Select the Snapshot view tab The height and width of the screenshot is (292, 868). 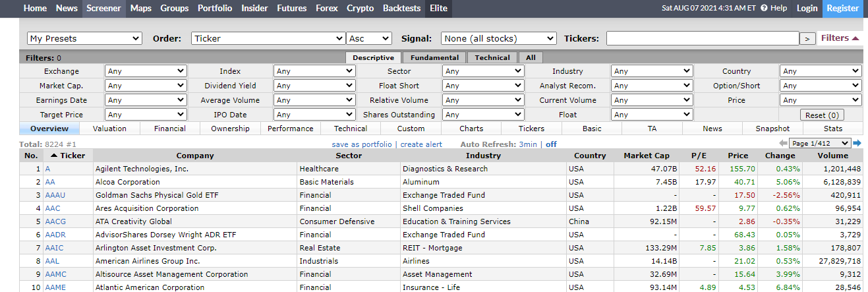773,129
